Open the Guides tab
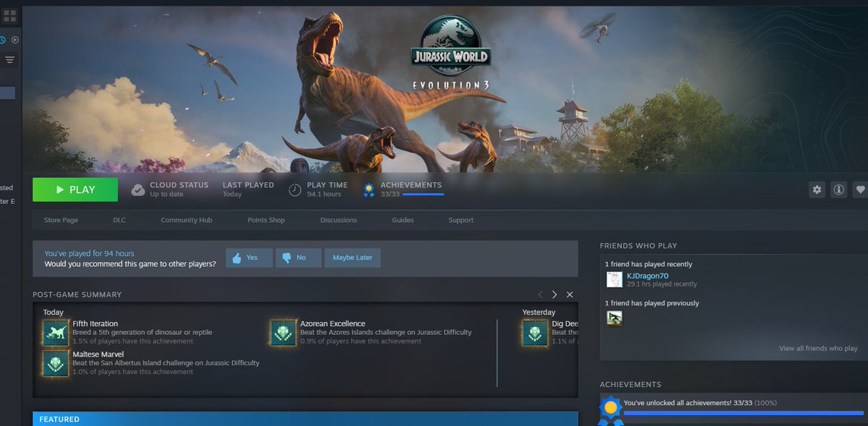868x426 pixels. pyautogui.click(x=403, y=220)
